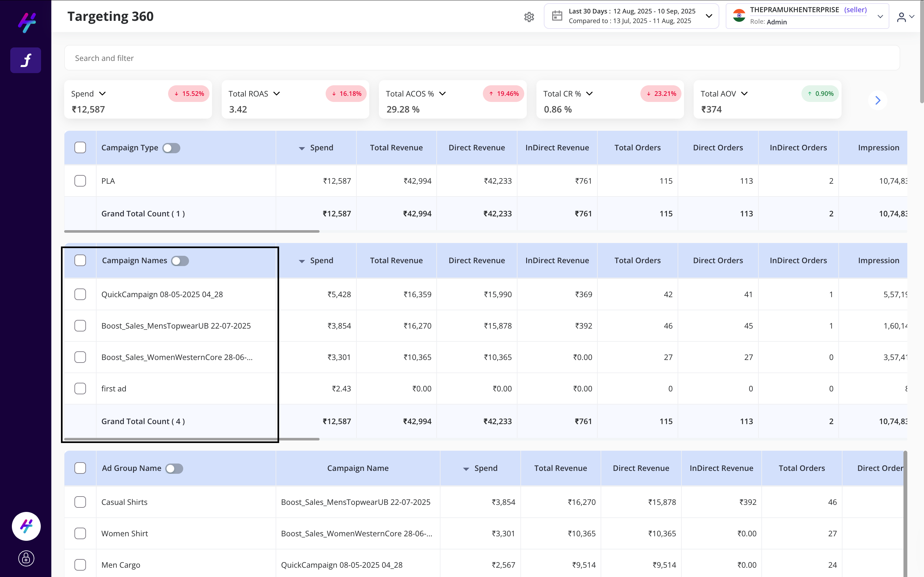Click the Search and filter field
Viewport: 924px width, 577px height.
point(482,58)
